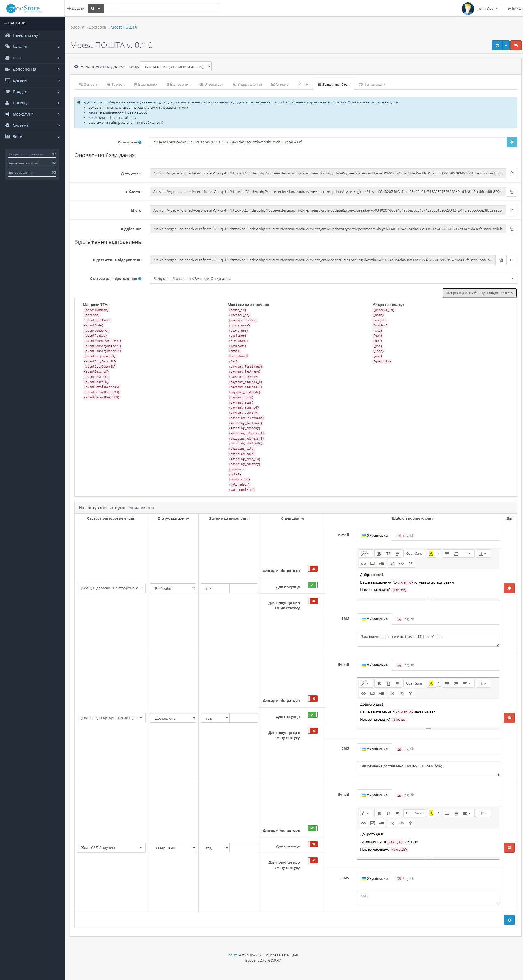Open store status dropdown showing Доставлено

click(173, 718)
